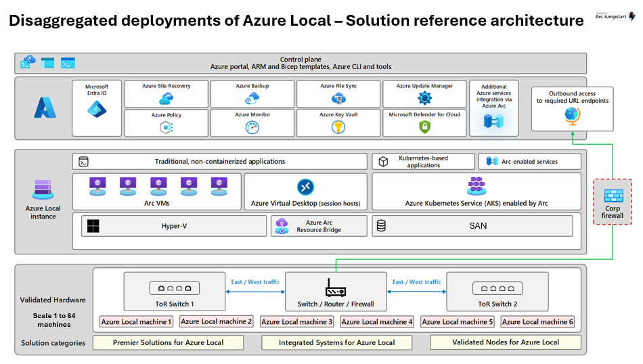Click the 'Scale 1 to 64 machines' text
Viewport: 643px width, 364px height.
(54, 320)
